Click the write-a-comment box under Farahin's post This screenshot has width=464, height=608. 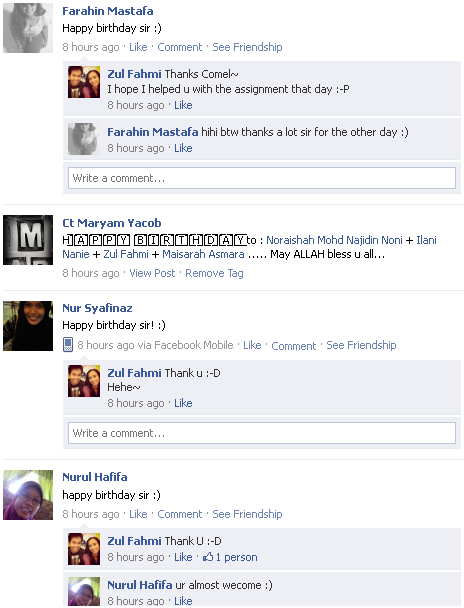click(262, 178)
